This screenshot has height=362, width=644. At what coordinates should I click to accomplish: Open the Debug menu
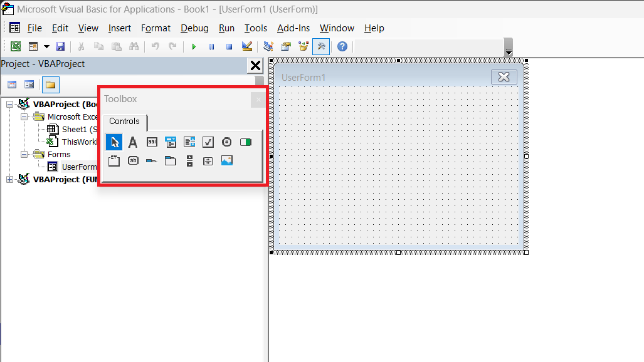[x=194, y=28]
